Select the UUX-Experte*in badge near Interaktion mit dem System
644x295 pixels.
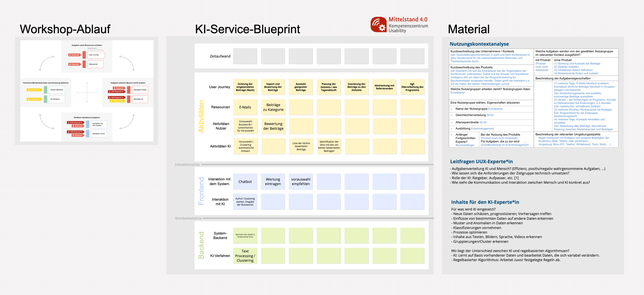point(75,122)
